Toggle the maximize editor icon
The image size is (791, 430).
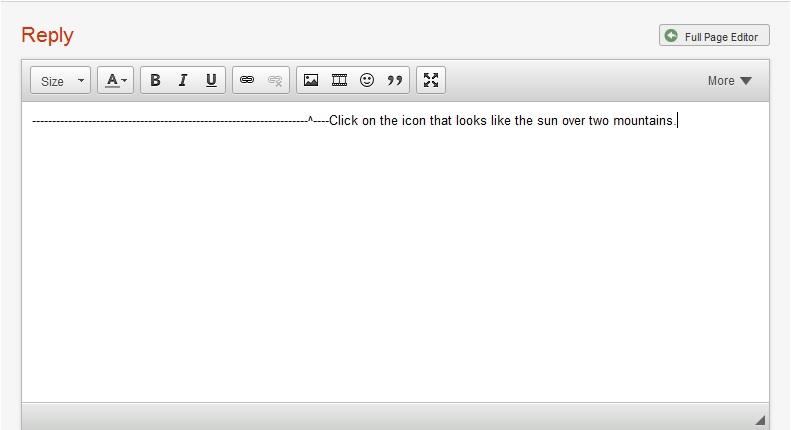click(x=431, y=81)
